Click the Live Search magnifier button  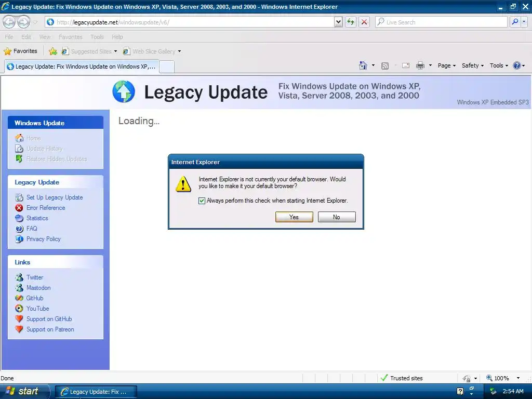point(515,22)
